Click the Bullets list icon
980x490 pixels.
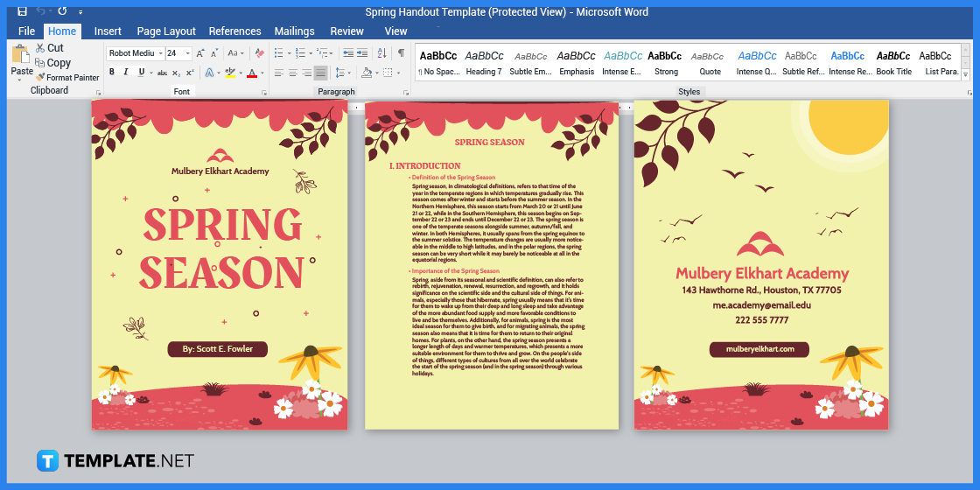coord(279,53)
